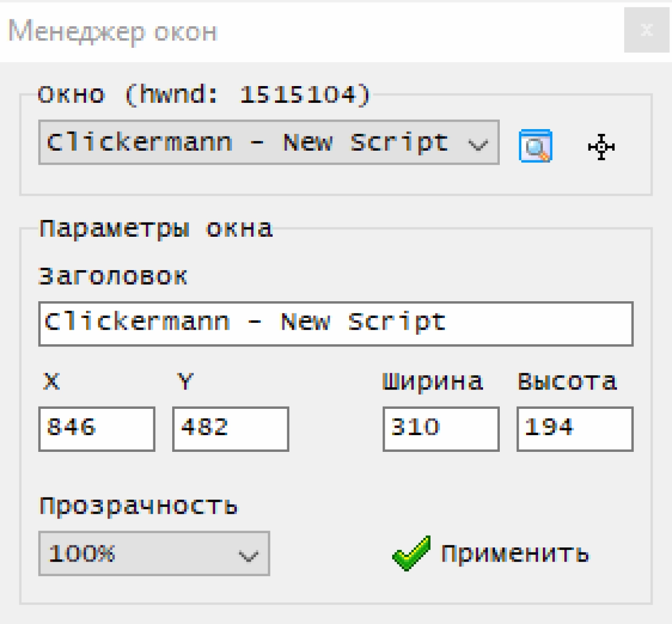Click the green checkmark apply icon
Viewport: 672px width, 624px height.
(412, 553)
